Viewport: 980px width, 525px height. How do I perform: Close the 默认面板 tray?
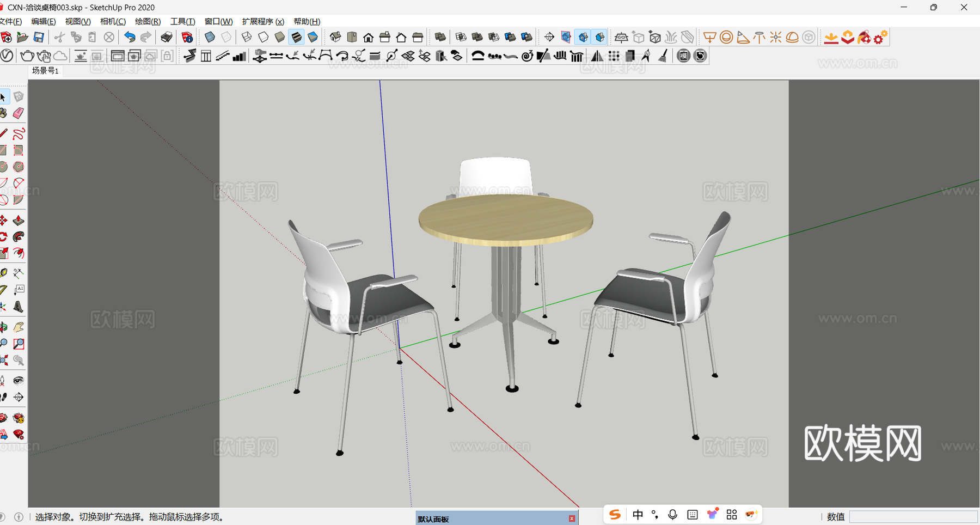pos(572,518)
